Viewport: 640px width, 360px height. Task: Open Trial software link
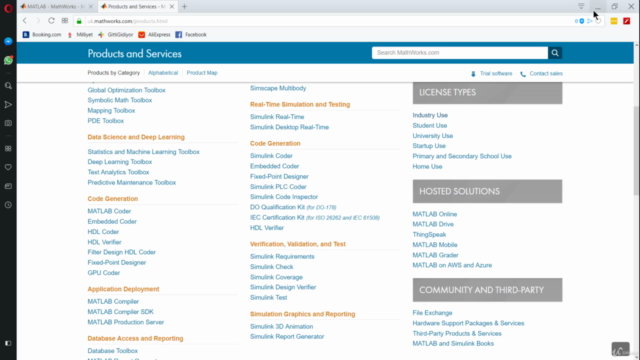click(x=496, y=74)
